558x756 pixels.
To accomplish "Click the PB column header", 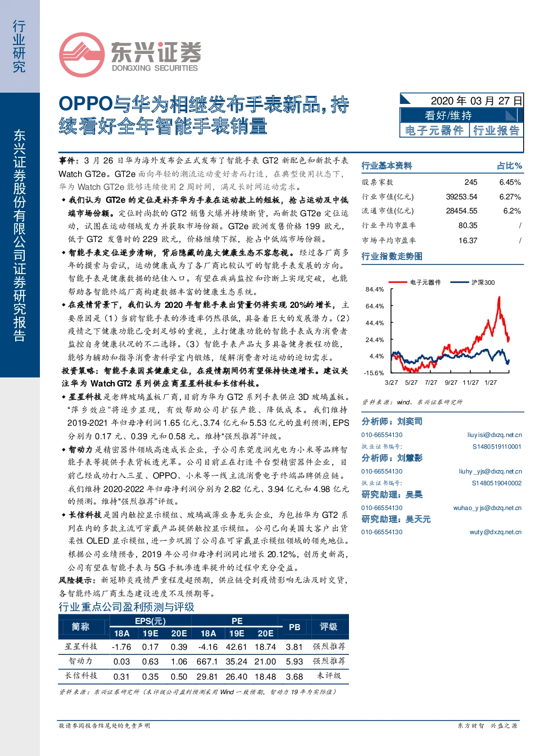I will click(x=294, y=627).
